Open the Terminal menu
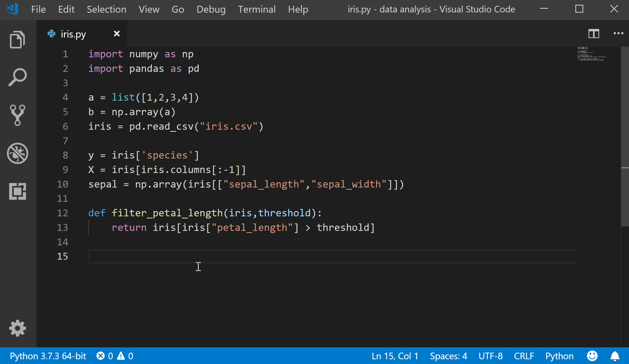 pyautogui.click(x=257, y=10)
